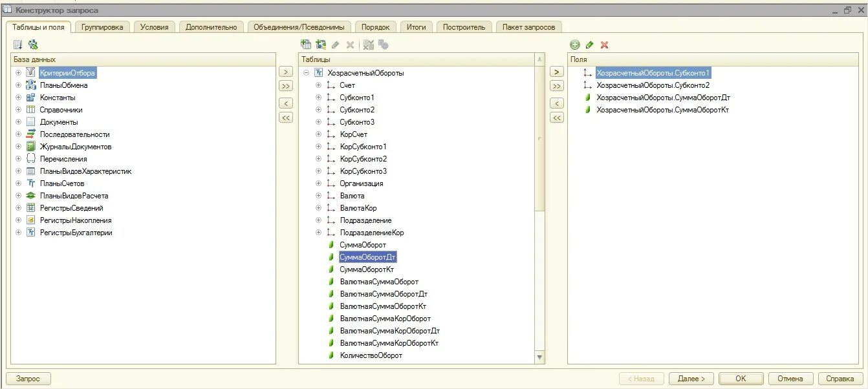Switch to the Построитель tab

coord(464,26)
